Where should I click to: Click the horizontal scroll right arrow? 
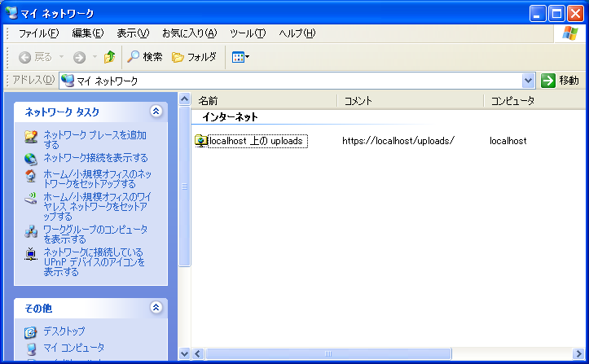click(578, 354)
